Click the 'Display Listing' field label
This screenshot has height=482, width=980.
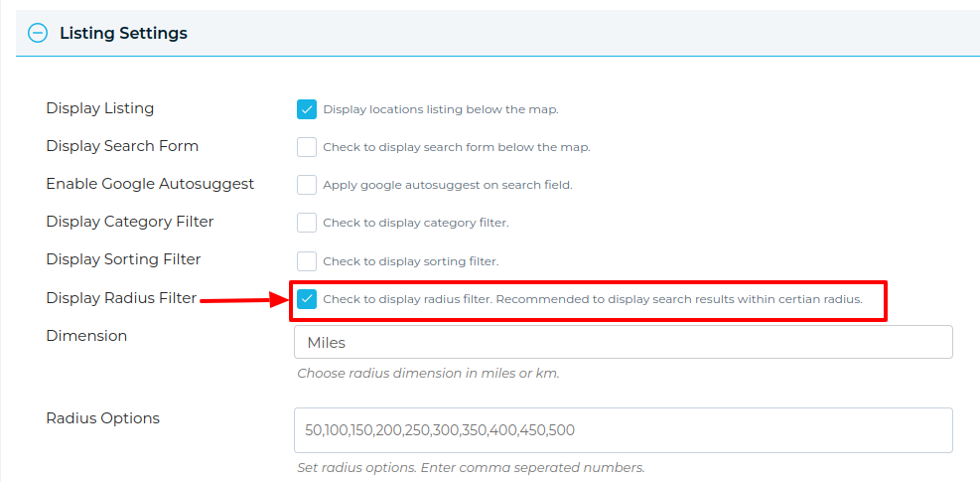(100, 108)
